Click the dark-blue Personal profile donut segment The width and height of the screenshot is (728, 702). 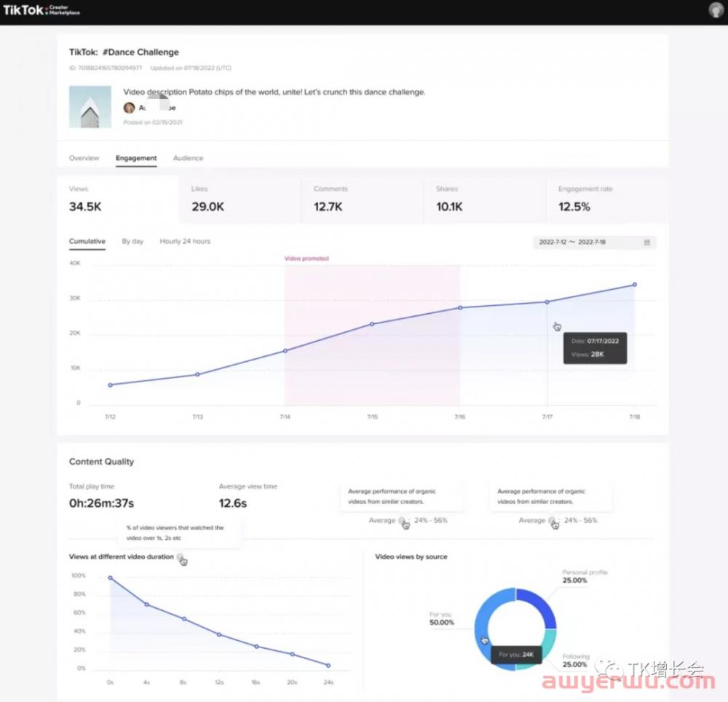539,606
